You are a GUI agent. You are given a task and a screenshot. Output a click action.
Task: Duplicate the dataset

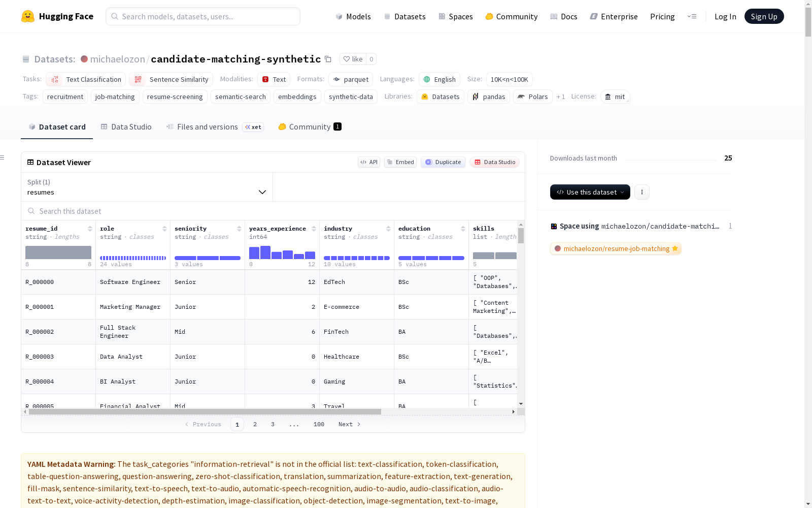tap(443, 162)
